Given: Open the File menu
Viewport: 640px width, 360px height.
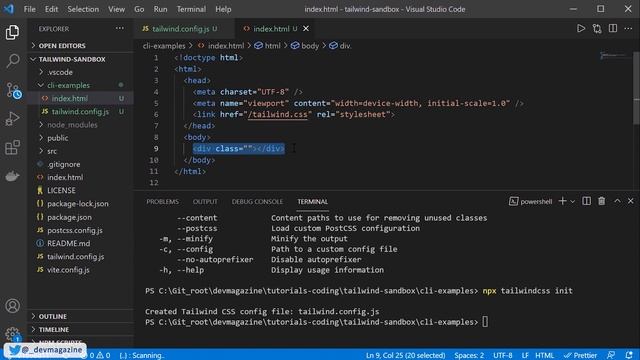Looking at the screenshot, I should [29, 9].
